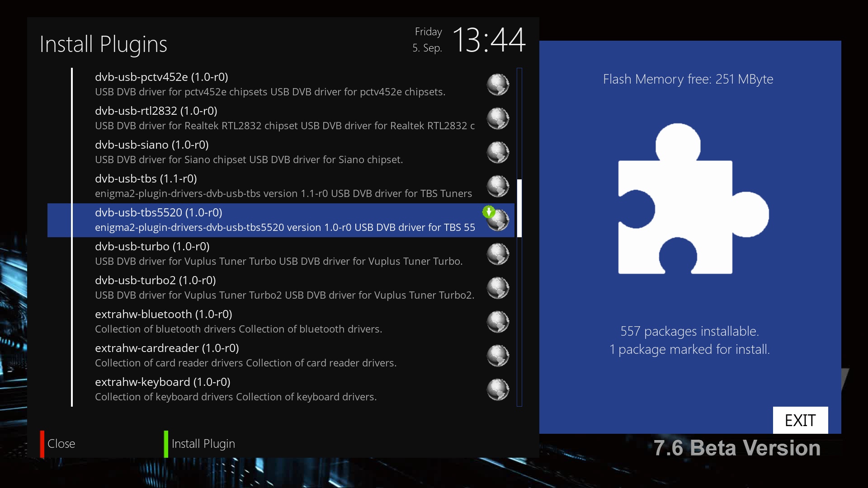The height and width of the screenshot is (488, 868).
Task: Click 'USB DVB driver for Siano chipset' description
Action: tap(249, 160)
